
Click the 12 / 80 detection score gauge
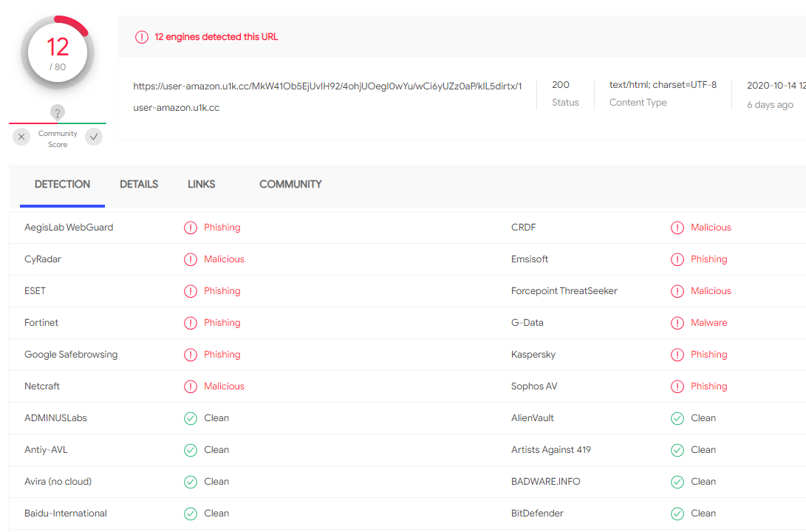click(x=58, y=52)
